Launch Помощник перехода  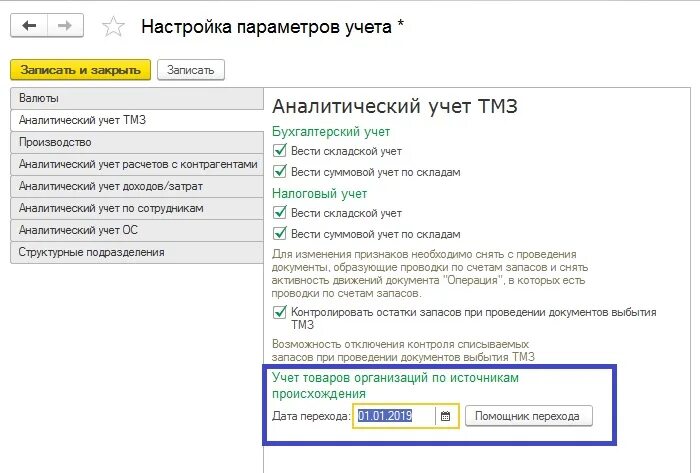[529, 416]
